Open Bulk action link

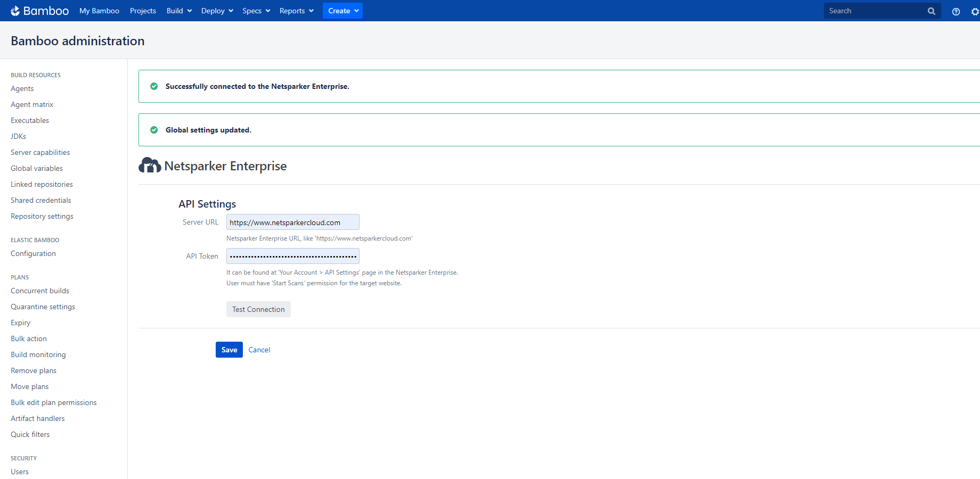[x=29, y=338]
